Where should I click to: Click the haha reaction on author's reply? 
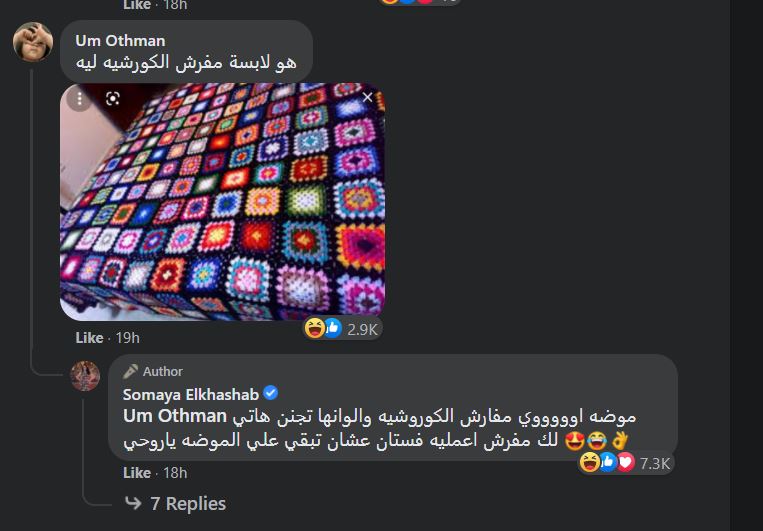(590, 462)
